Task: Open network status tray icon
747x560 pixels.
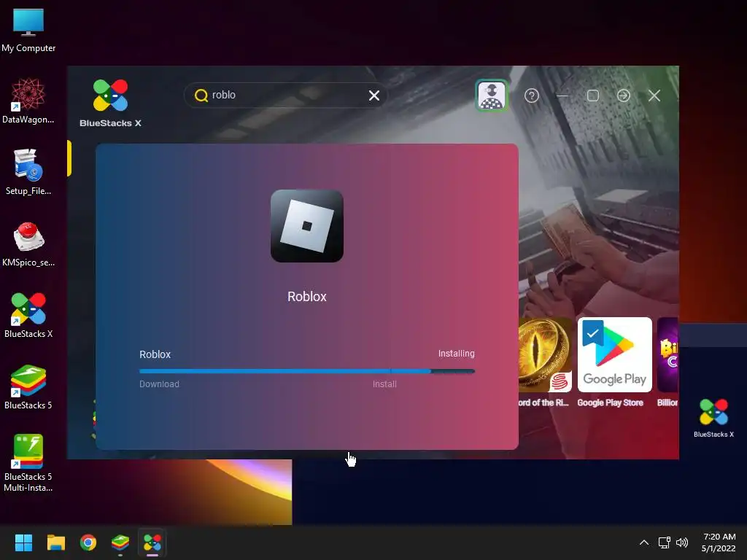Action: pyautogui.click(x=664, y=542)
